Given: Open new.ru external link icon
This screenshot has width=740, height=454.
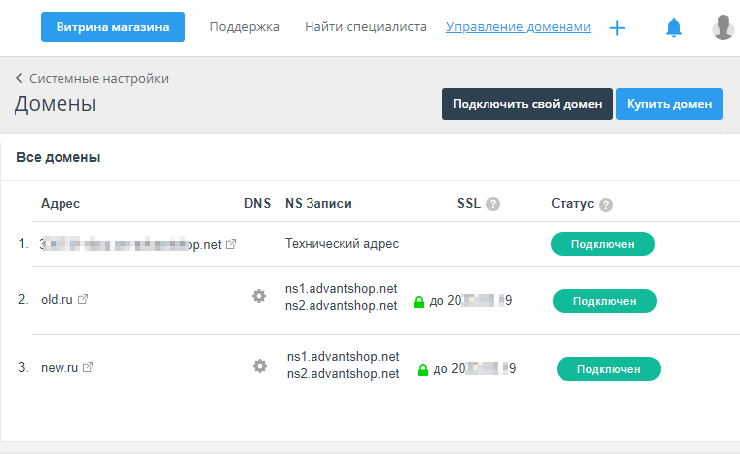Looking at the screenshot, I should 88,368.
